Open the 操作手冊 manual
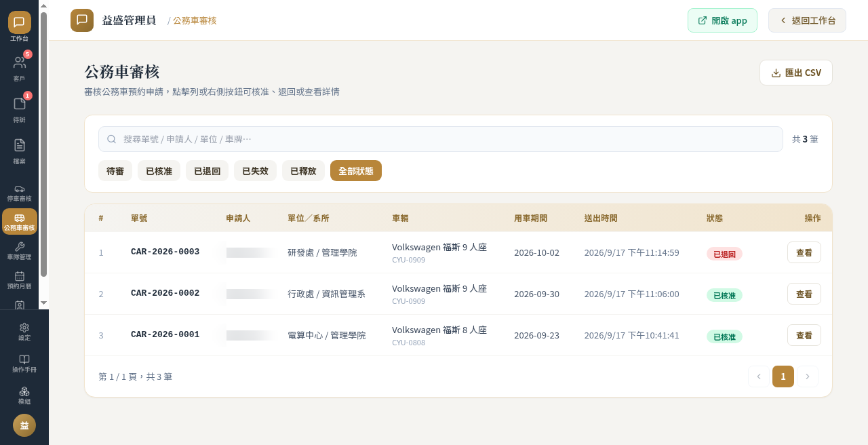This screenshot has width=868, height=445. (x=24, y=364)
